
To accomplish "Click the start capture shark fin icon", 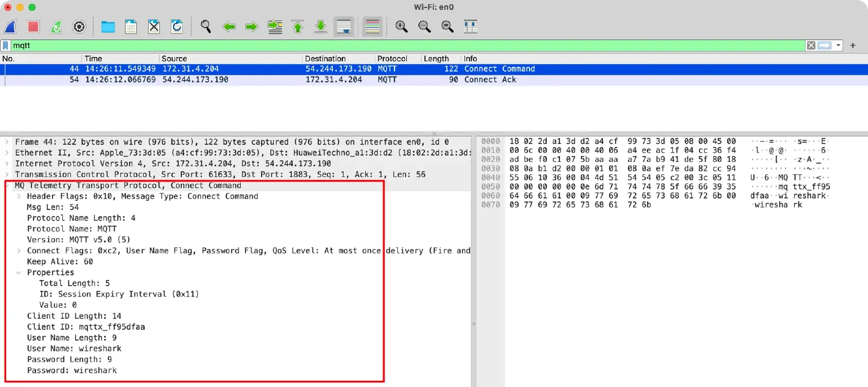I will [11, 27].
